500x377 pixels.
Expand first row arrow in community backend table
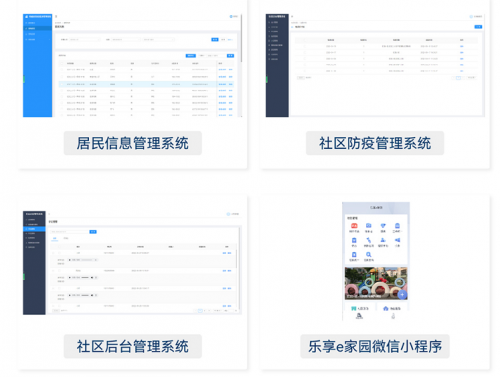53,253
